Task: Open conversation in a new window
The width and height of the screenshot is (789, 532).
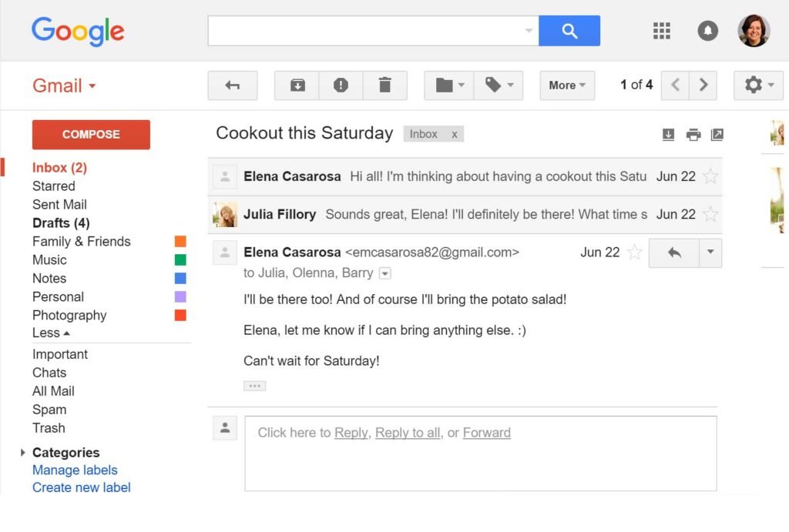Action: click(x=717, y=134)
